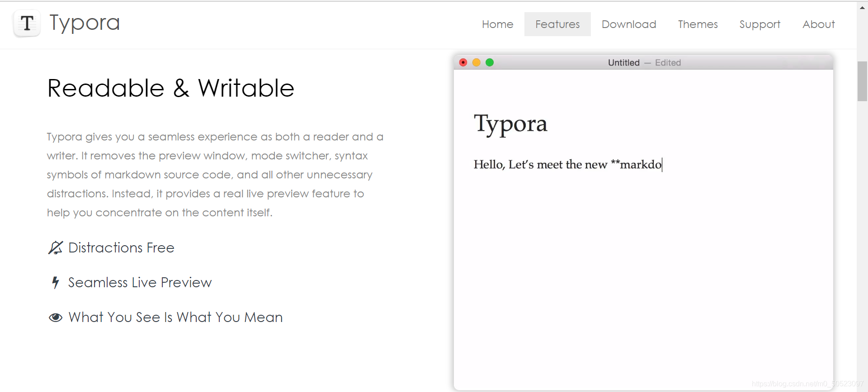Image resolution: width=868 pixels, height=392 pixels.
Task: Click the Typora heading in demo document
Action: [510, 124]
